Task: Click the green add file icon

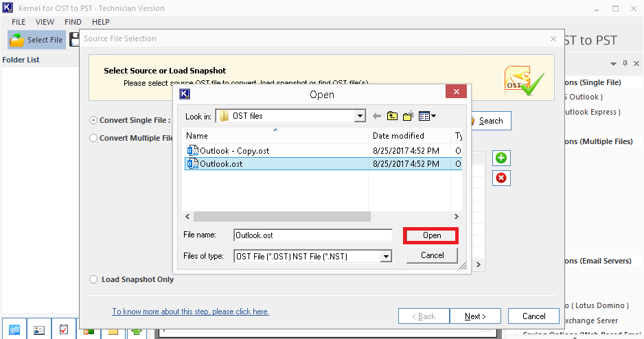Action: [501, 158]
